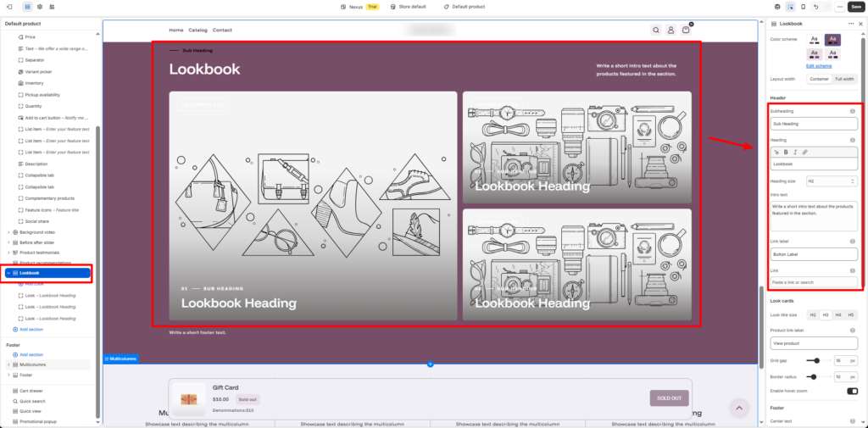Click the blue plus add-section button in preview

[x=430, y=364]
